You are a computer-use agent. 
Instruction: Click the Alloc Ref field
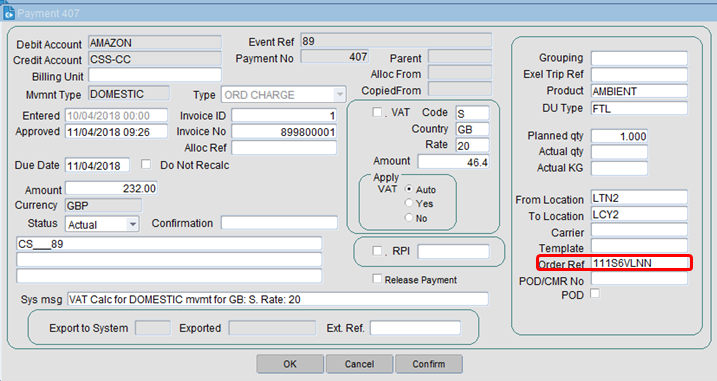(284, 147)
